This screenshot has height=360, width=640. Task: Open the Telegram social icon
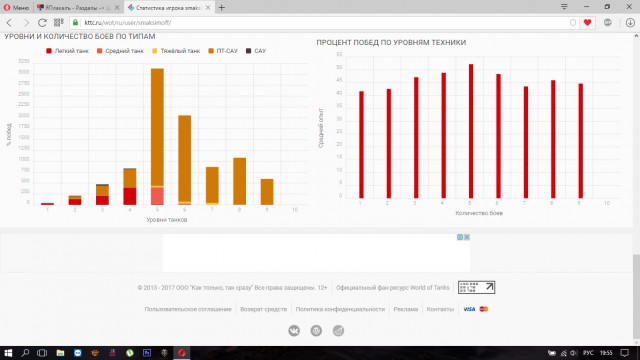point(338,331)
